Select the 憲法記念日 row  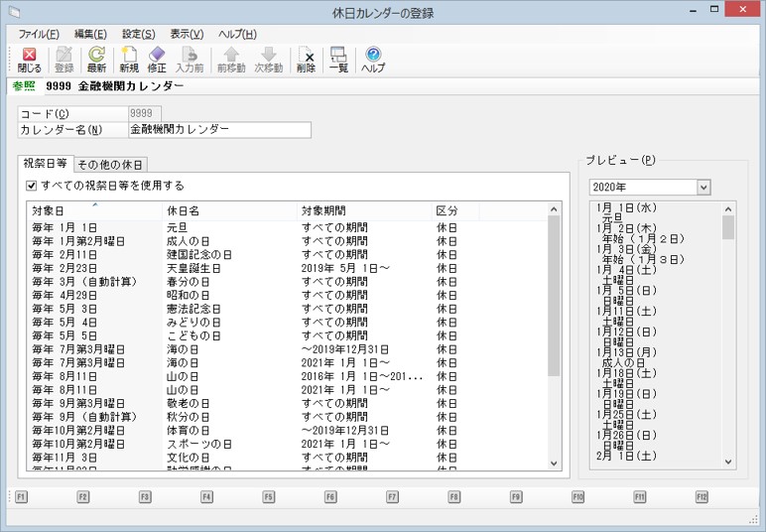tap(287, 309)
